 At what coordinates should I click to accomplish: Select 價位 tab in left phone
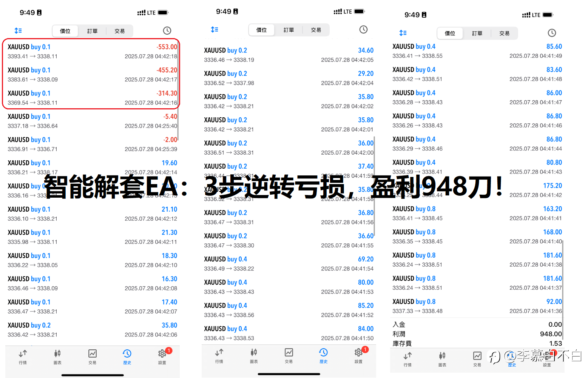tap(65, 31)
